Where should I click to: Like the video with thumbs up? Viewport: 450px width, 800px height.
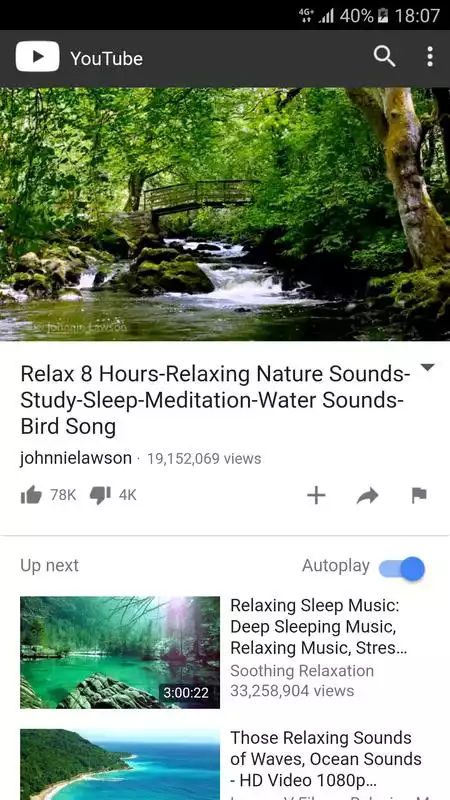(31, 495)
